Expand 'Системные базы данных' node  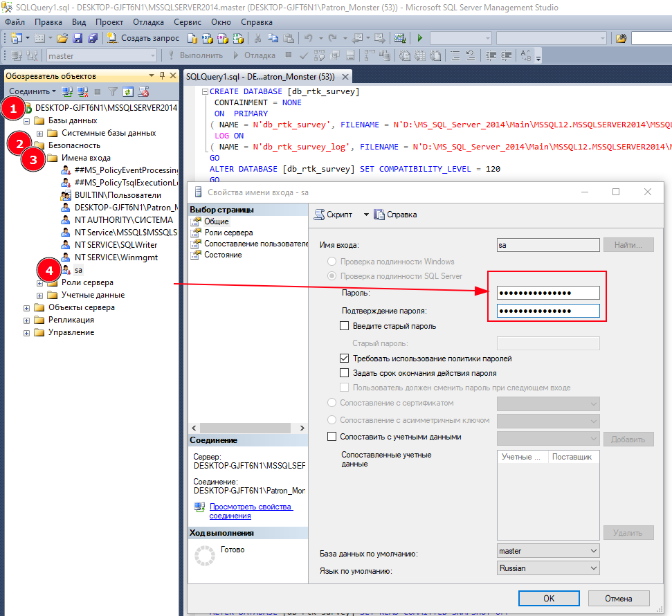coord(39,134)
